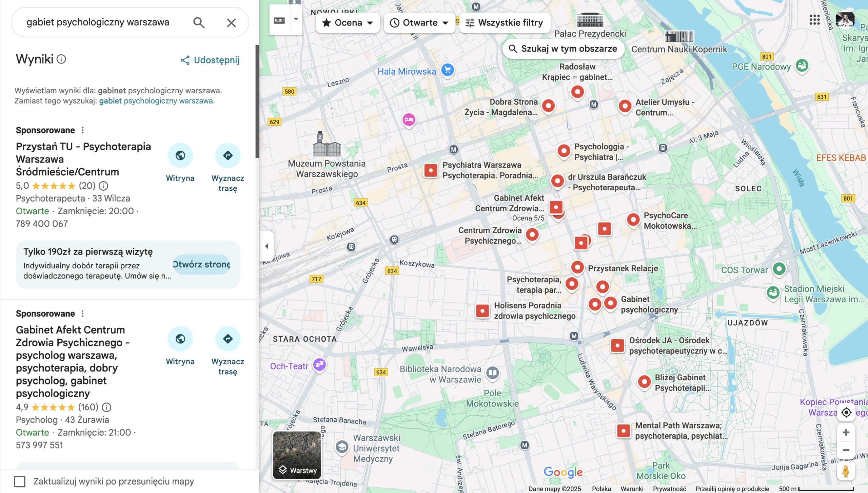This screenshot has width=868, height=493.
Task: Open Warunki link in map footer
Action: [632, 489]
